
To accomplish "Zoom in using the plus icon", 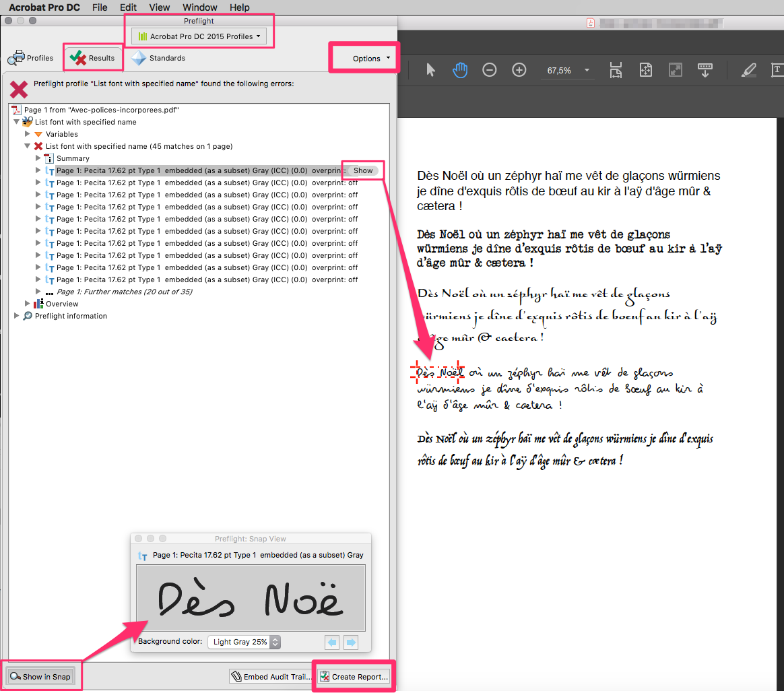I will 519,69.
